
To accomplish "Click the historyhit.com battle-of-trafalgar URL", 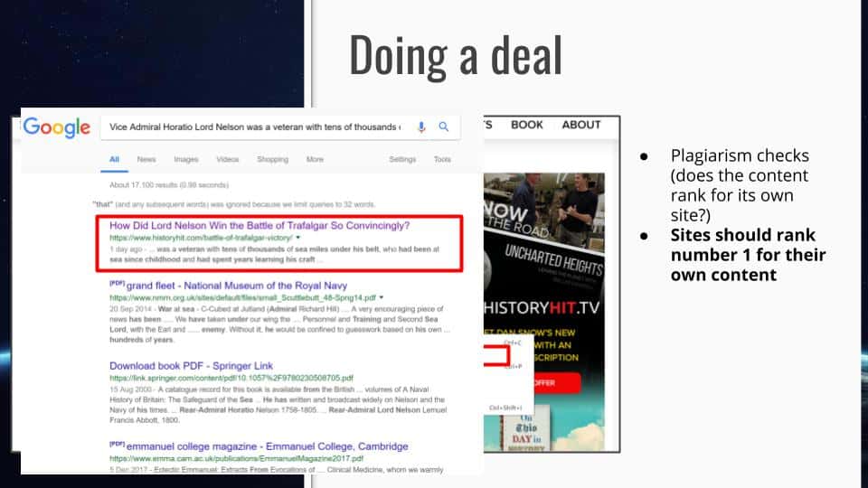I will pos(201,238).
